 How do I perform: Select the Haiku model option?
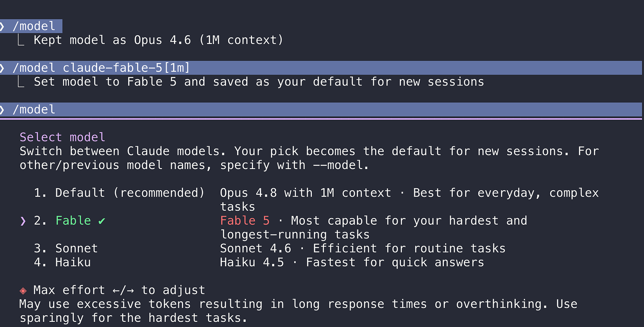pos(62,263)
